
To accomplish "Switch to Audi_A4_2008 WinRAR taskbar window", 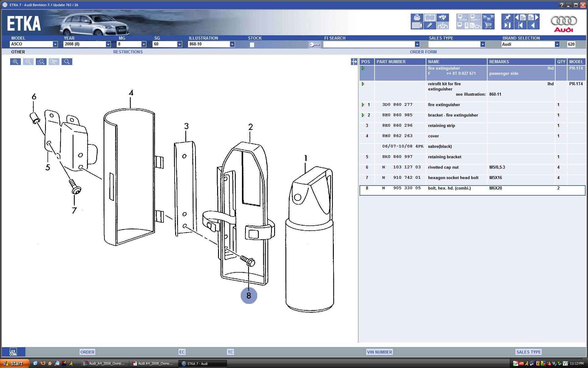I will [x=105, y=363].
